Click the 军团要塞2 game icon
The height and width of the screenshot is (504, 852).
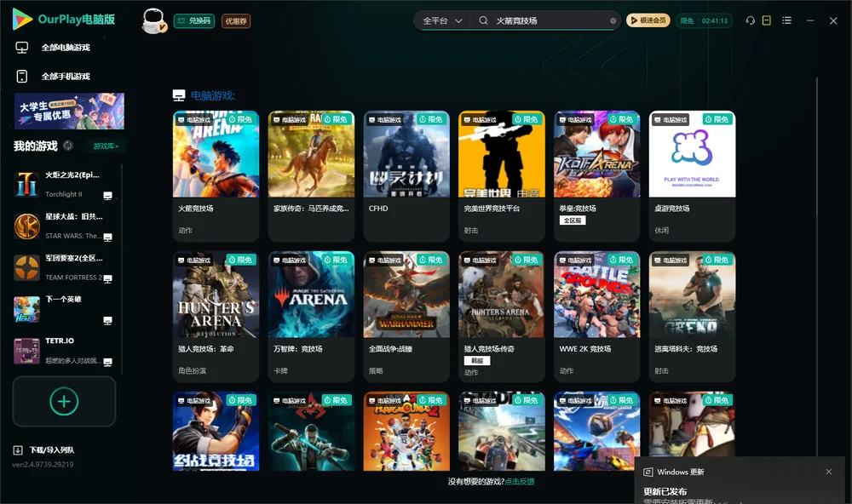point(26,267)
